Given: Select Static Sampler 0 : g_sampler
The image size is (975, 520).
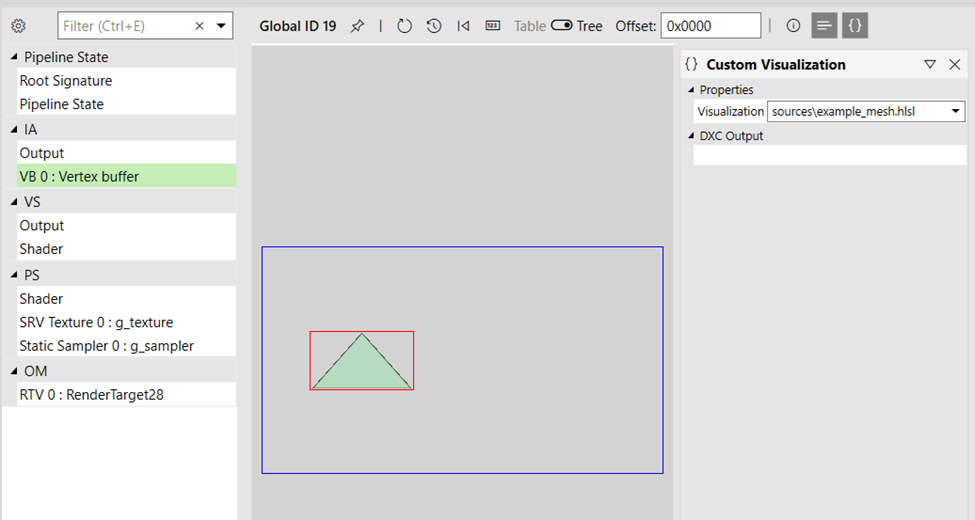Looking at the screenshot, I should tap(127, 346).
